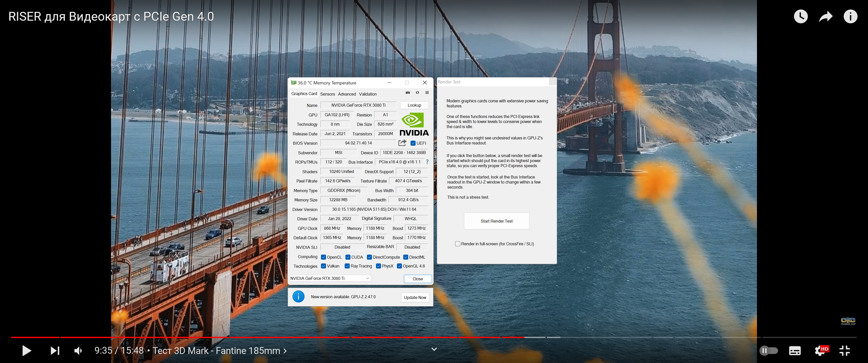
Task: Play the paused video
Action: pos(26,351)
